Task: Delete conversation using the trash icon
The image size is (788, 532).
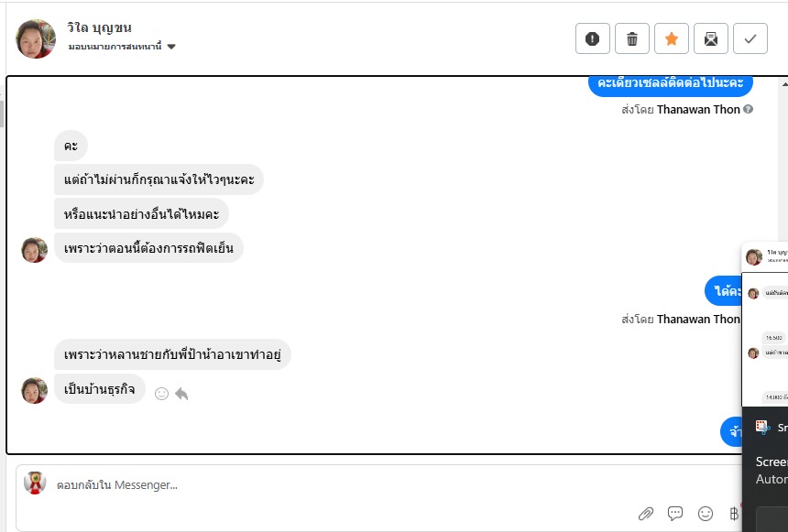Action: [632, 38]
